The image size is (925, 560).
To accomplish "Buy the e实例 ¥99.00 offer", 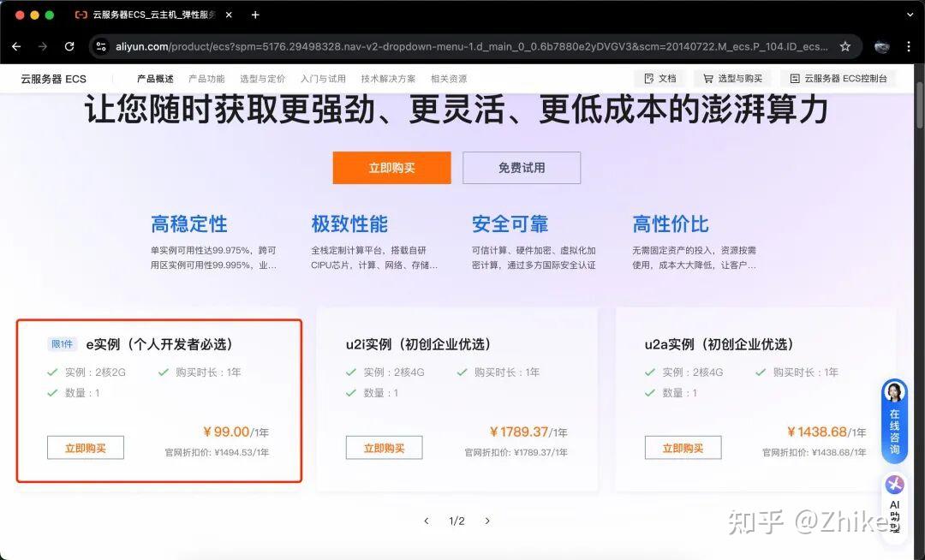I will click(86, 448).
